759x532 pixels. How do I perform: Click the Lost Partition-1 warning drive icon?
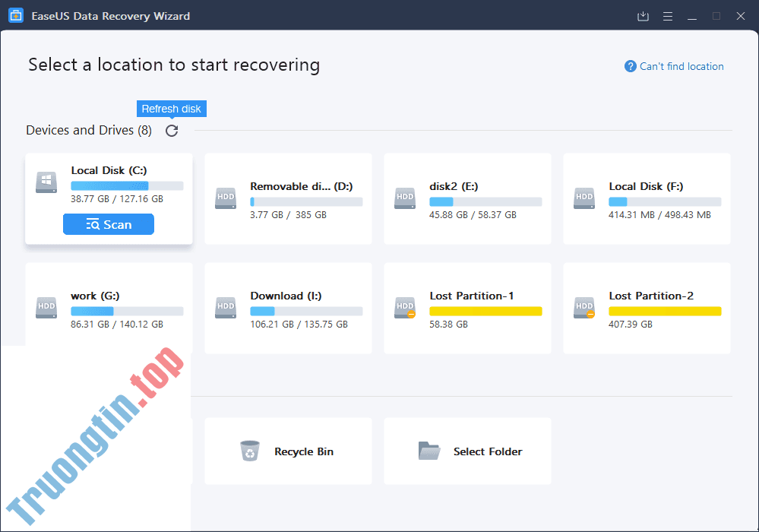point(405,308)
